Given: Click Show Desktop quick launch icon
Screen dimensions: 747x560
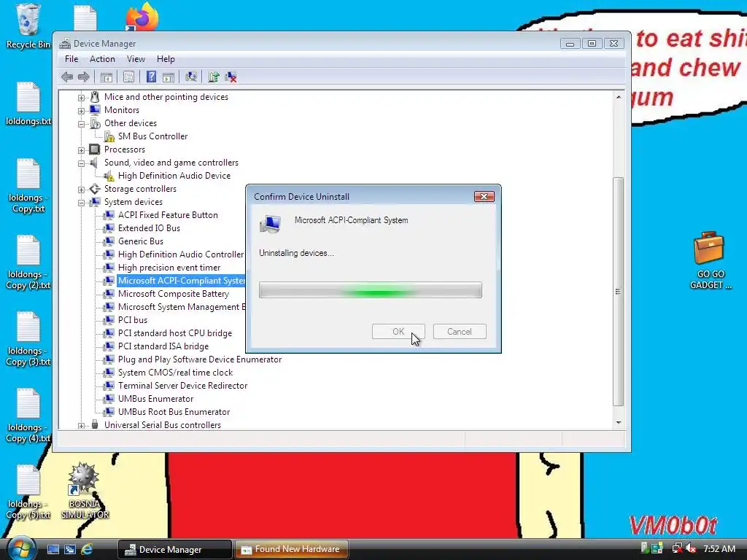Looking at the screenshot, I should [x=53, y=549].
